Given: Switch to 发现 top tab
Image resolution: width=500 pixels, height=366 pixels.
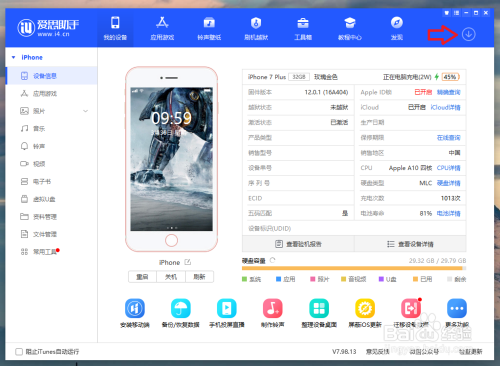Looking at the screenshot, I should pyautogui.click(x=397, y=28).
